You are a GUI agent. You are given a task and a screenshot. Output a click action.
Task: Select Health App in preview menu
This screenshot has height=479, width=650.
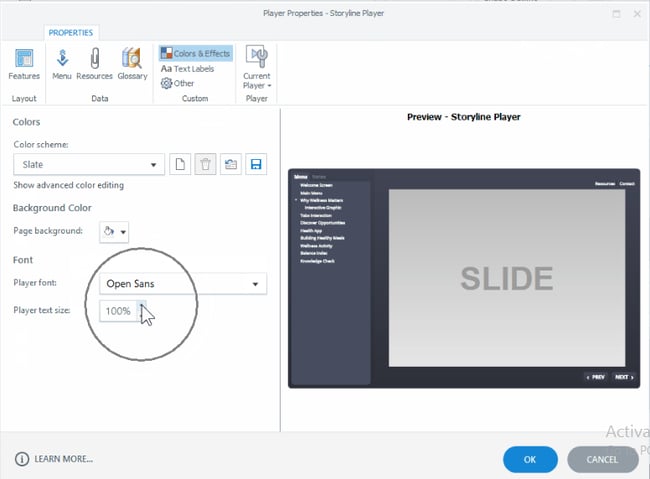311,231
